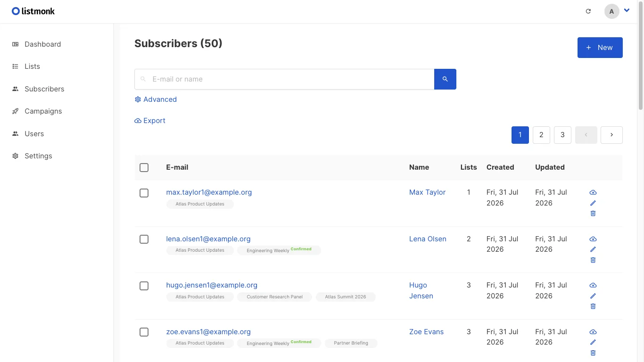Select the zoe.evans1@example.org row checkbox

point(144,332)
